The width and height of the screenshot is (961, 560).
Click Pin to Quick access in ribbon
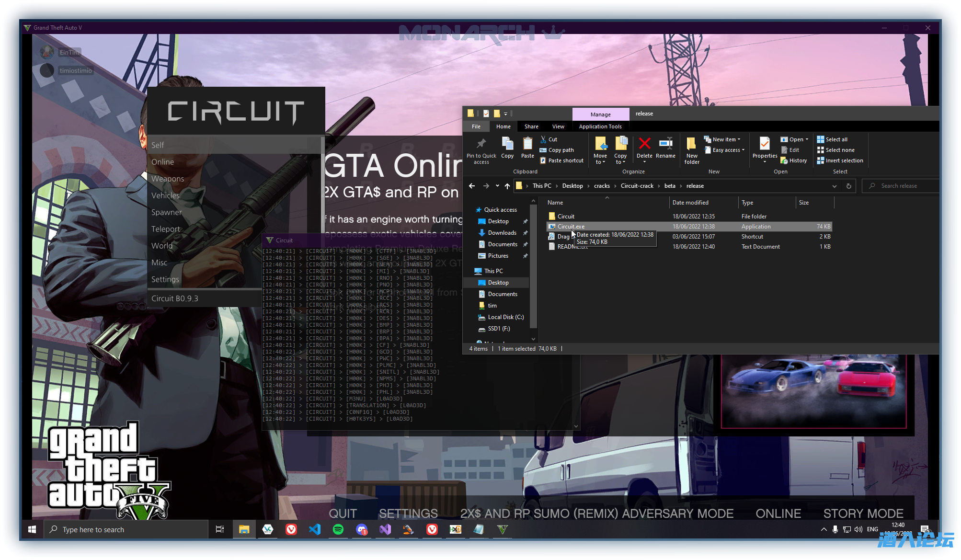(481, 151)
